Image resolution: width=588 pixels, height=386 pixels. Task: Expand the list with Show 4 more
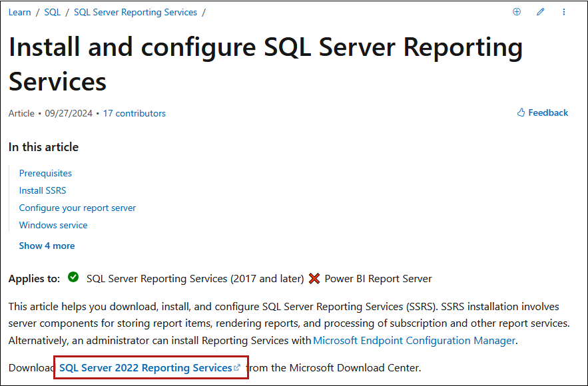[x=47, y=246]
